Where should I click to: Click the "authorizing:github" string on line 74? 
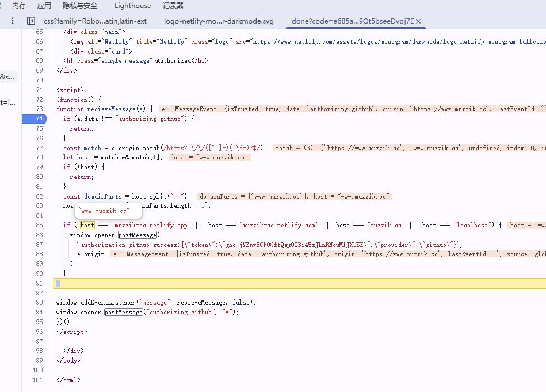point(151,119)
